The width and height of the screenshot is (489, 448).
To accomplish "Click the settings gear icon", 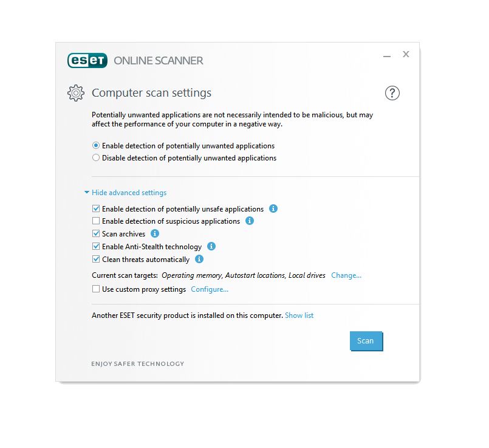I will [x=75, y=93].
